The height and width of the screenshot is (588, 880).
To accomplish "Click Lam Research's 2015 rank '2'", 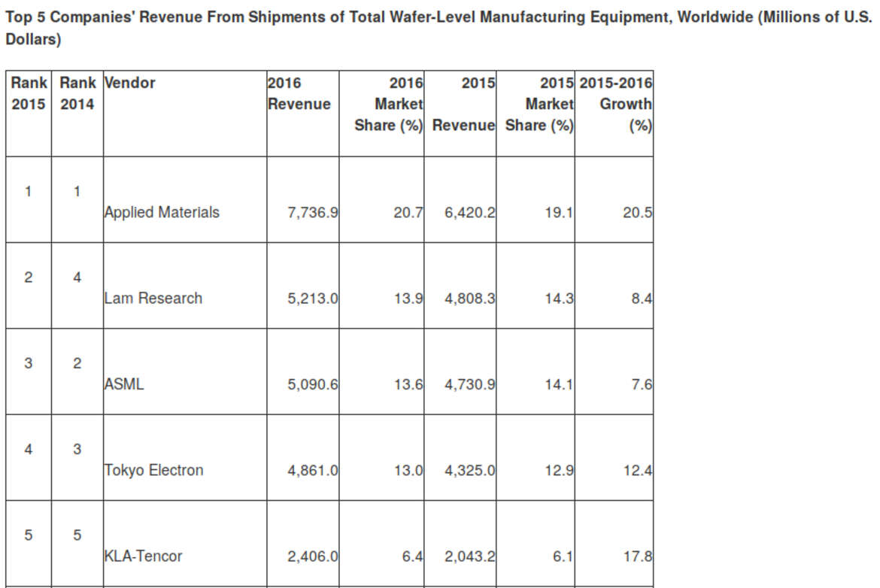I will [x=28, y=277].
